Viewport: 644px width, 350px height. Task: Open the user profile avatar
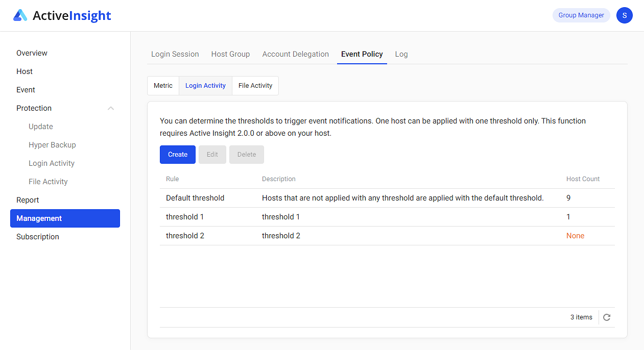(624, 15)
